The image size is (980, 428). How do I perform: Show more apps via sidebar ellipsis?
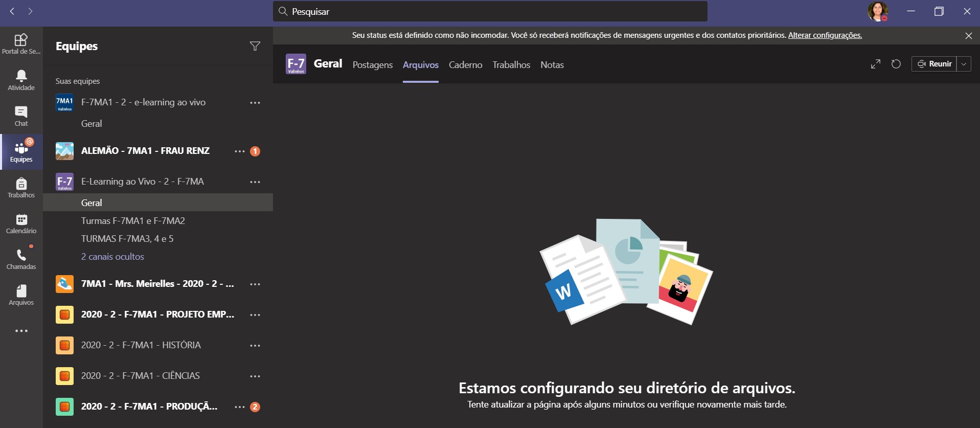(21, 331)
